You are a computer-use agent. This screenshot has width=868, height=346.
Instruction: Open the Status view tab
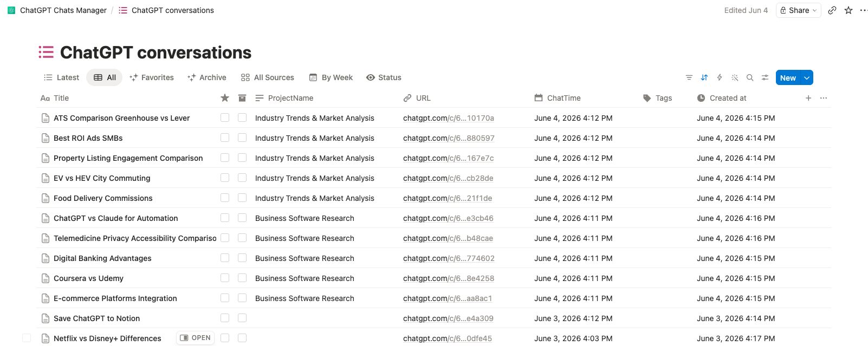[384, 77]
